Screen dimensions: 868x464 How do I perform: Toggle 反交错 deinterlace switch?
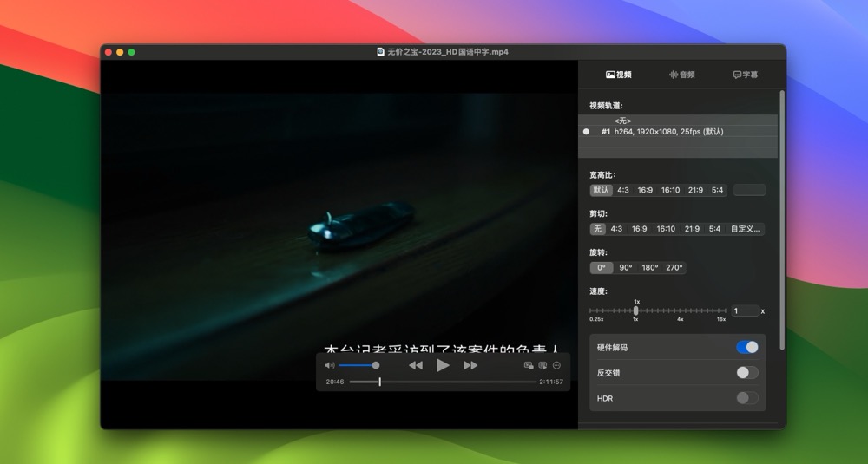pyautogui.click(x=747, y=372)
